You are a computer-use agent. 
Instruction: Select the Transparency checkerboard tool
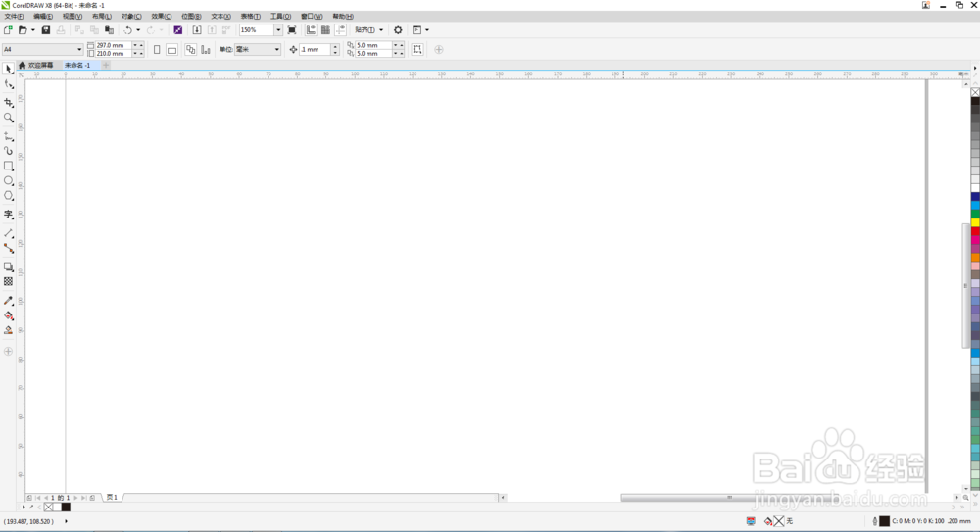(x=8, y=281)
